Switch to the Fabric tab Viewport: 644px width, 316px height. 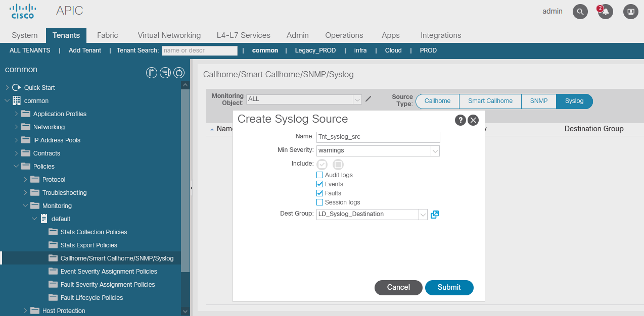point(107,35)
